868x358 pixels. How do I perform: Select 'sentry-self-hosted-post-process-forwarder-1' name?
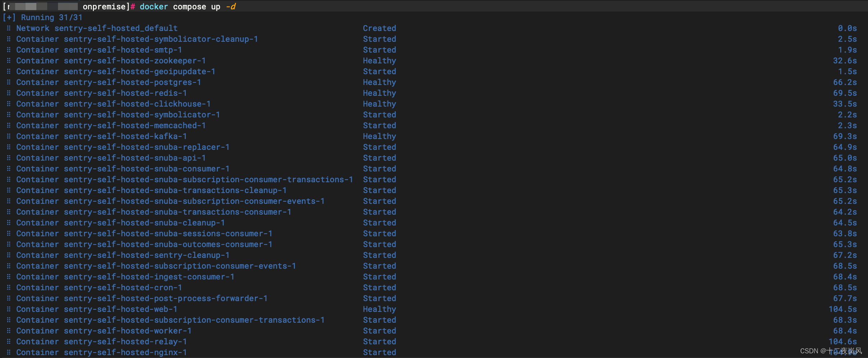[166, 298]
